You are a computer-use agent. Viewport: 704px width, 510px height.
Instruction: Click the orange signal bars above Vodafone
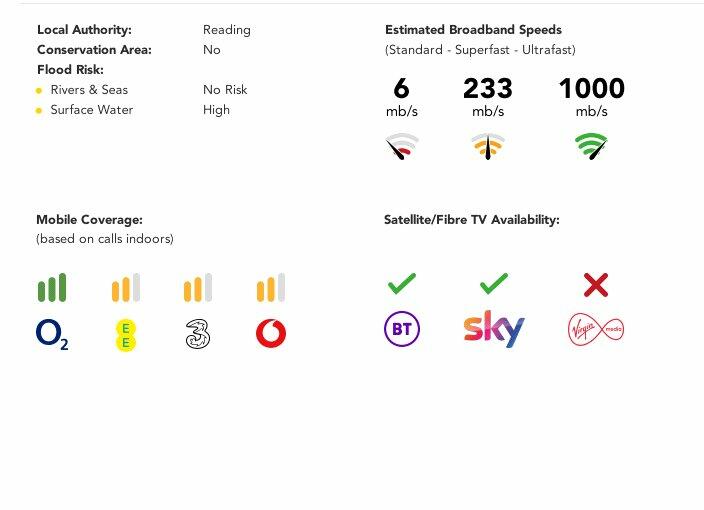pyautogui.click(x=271, y=288)
